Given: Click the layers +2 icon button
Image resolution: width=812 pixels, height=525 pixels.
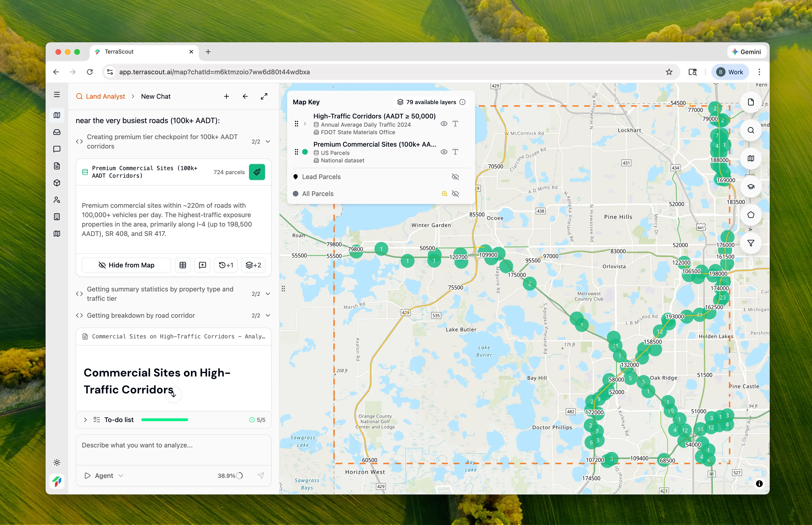Looking at the screenshot, I should click(x=253, y=265).
